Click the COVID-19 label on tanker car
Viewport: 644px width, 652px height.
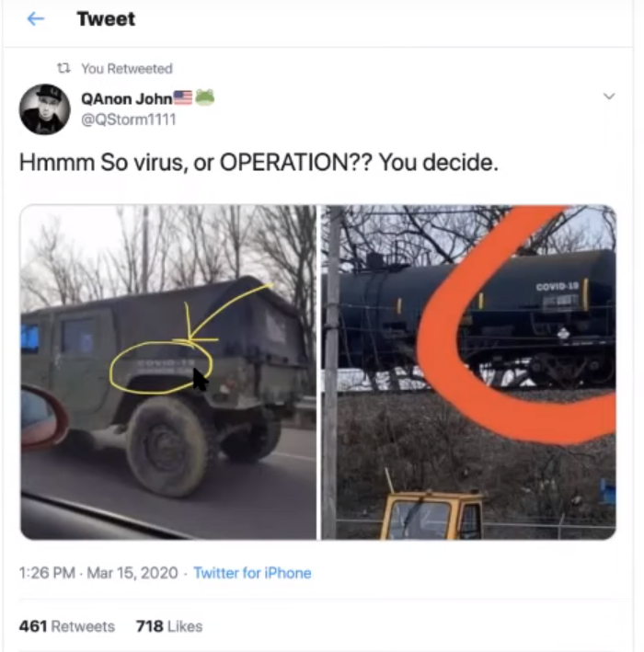click(x=557, y=287)
